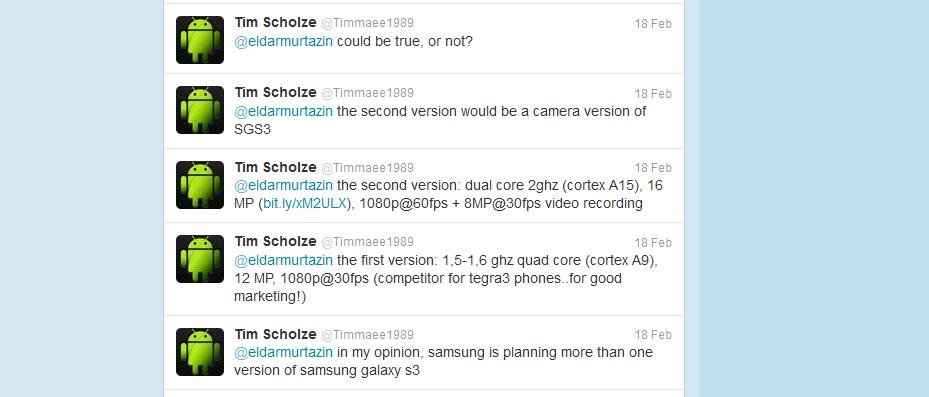The image size is (929, 397).
Task: Click Android avatar on 'quad core' tweet
Action: click(200, 259)
